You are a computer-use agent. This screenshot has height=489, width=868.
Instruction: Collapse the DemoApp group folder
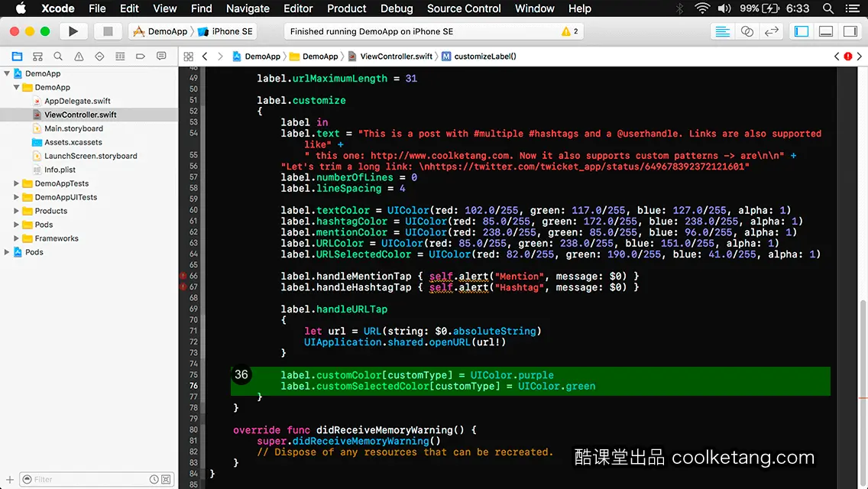16,87
